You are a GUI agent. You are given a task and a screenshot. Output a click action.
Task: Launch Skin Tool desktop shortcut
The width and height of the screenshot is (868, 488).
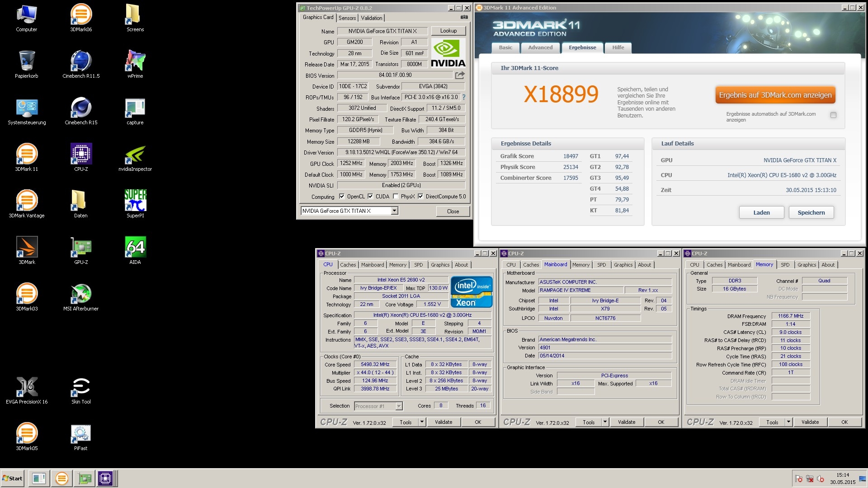(x=81, y=390)
